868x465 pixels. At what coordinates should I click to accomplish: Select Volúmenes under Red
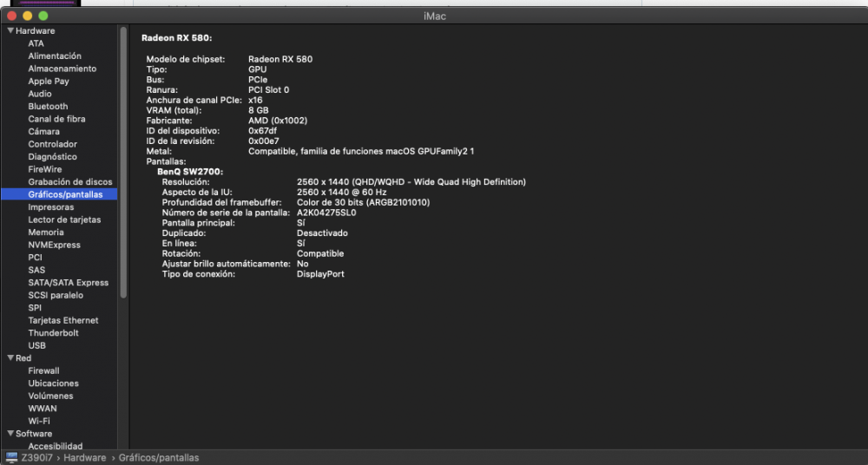click(50, 396)
